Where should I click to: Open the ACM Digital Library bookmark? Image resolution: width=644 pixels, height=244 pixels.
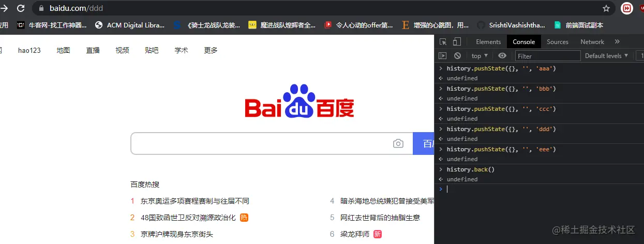pos(130,25)
